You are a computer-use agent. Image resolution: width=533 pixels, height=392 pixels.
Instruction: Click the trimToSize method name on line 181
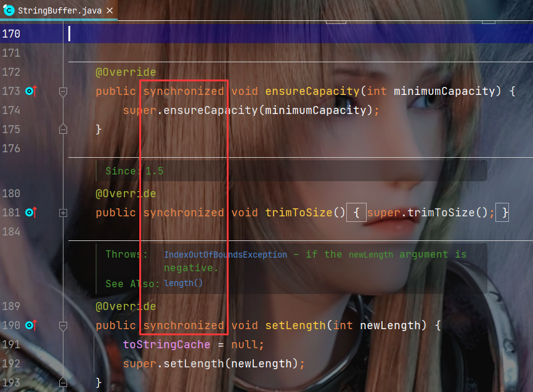[x=298, y=213]
